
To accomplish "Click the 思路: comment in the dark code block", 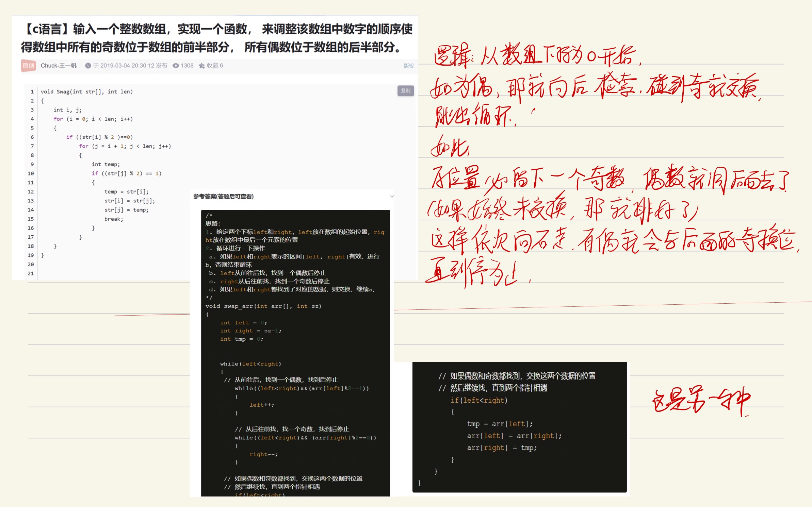I will (213, 223).
